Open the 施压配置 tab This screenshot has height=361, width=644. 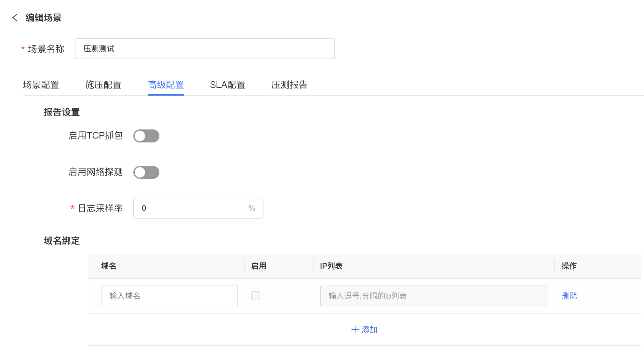103,85
